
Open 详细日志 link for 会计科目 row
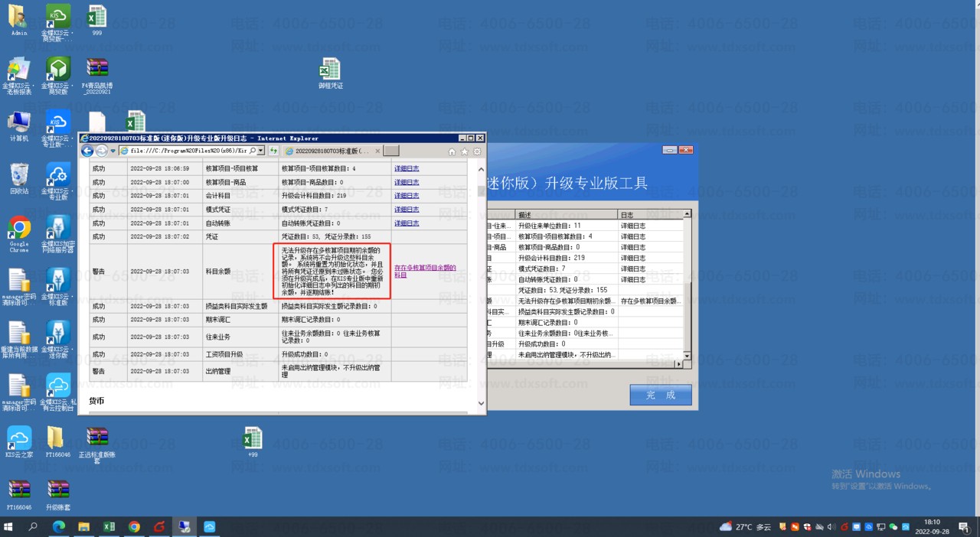407,196
